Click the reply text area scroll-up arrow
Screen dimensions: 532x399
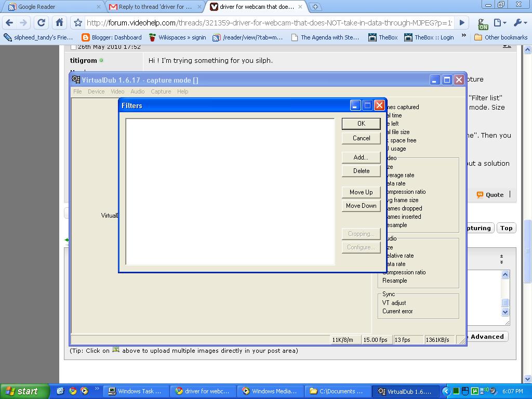tap(505, 274)
